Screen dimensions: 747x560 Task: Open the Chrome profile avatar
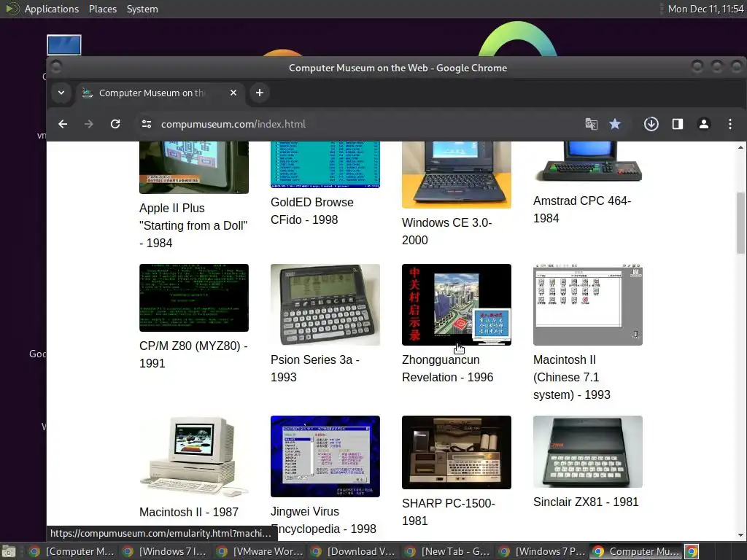coord(704,124)
